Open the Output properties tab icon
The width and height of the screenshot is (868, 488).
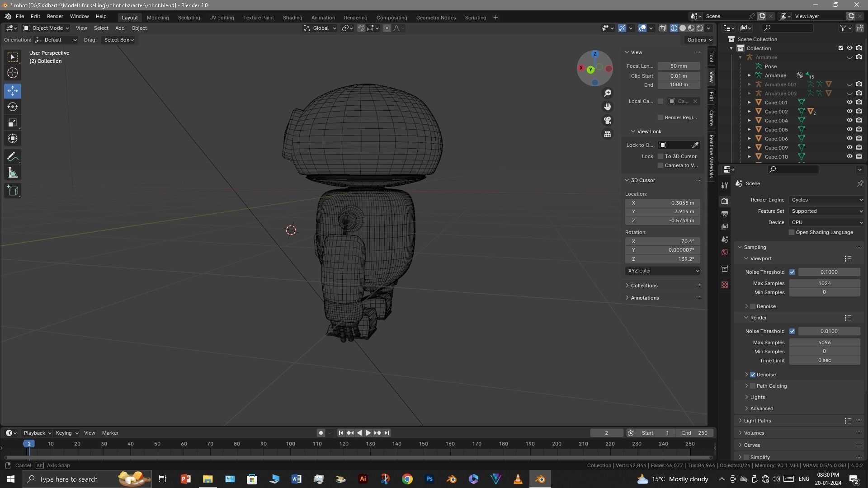point(725,214)
